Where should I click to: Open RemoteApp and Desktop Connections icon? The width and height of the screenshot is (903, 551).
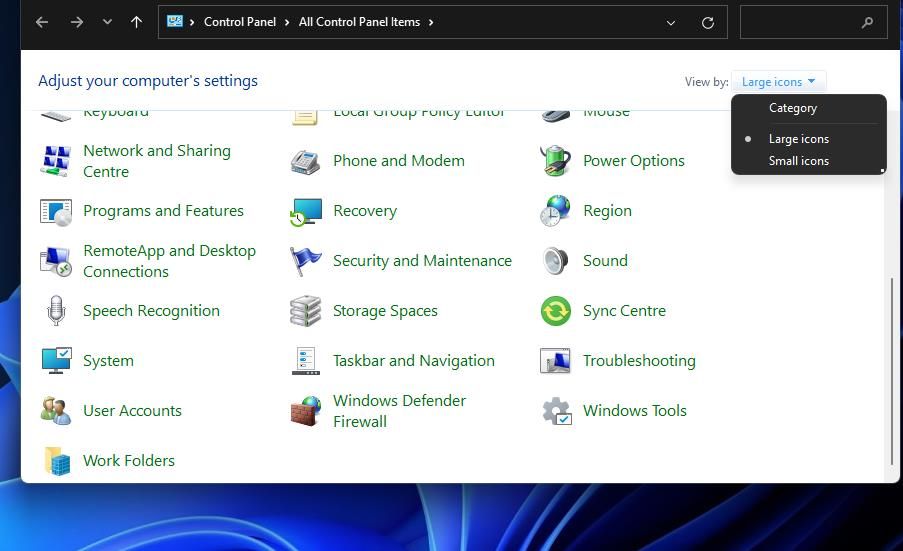coord(56,261)
